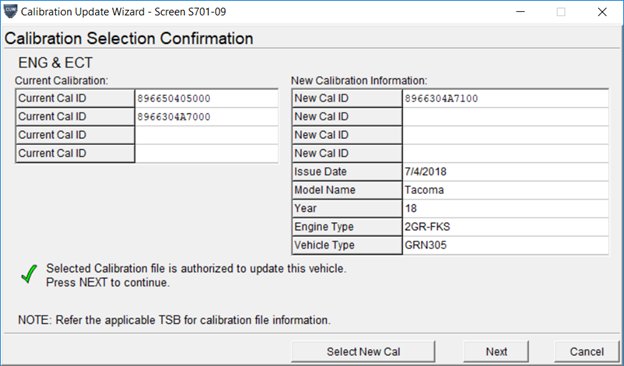
Task: Click the ENG & ECT heading
Action: 55,62
